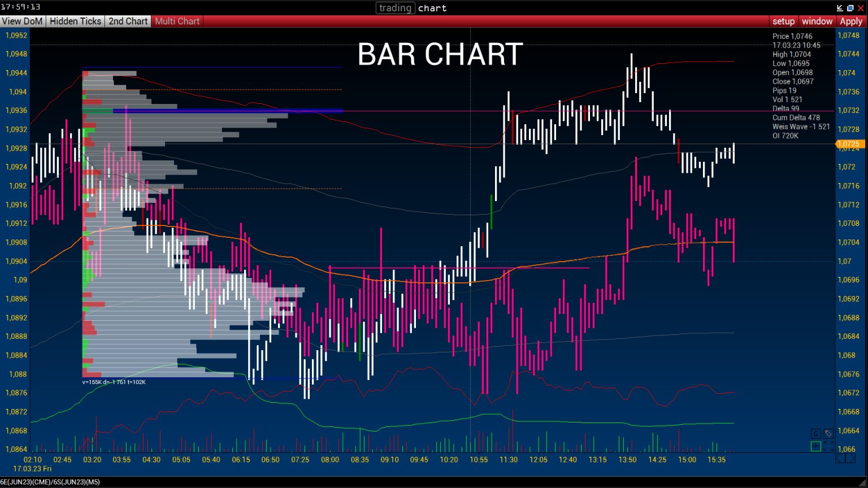Click the left-right scroll arrows icon
This screenshot has height=488, width=868.
point(846,458)
